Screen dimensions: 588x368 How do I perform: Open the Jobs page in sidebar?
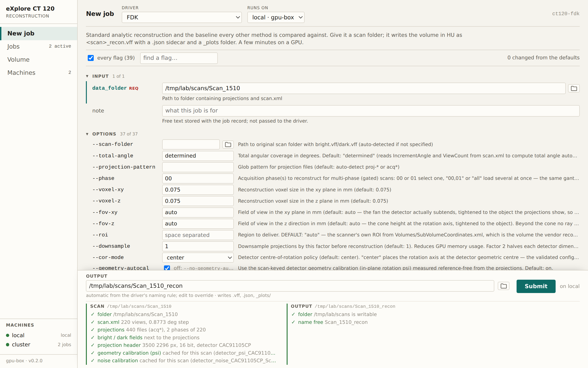39,46
